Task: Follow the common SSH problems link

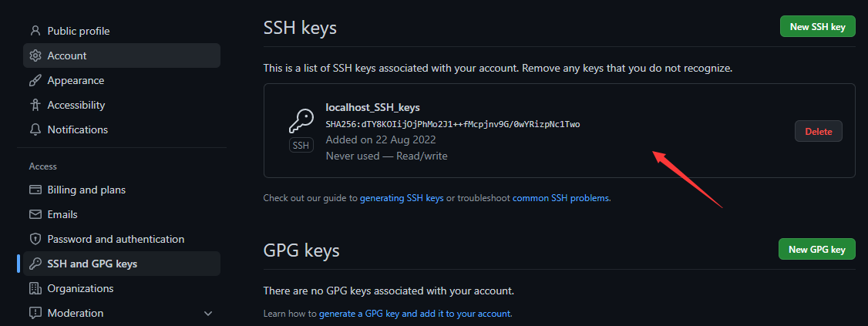Action: 560,198
